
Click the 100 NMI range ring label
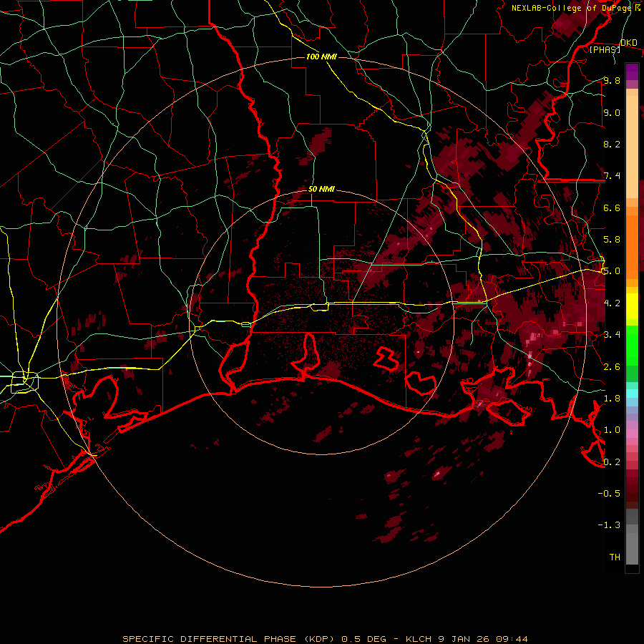321,57
